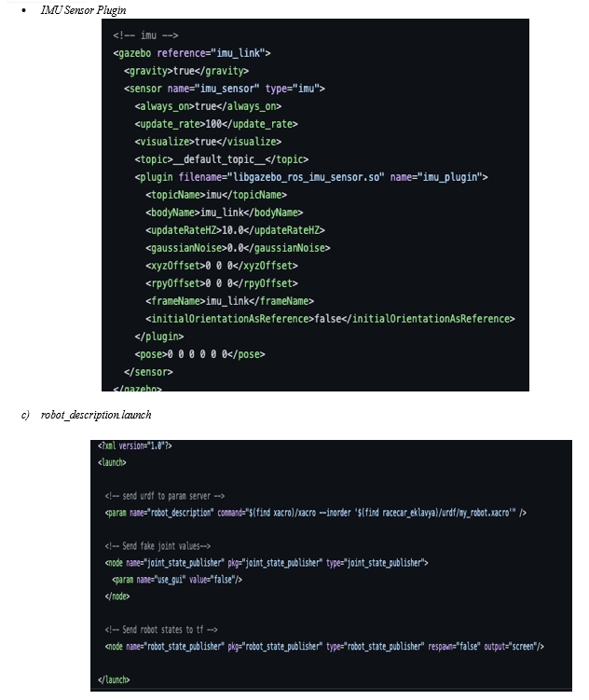This screenshot has height=700, width=589.
Task: Click the initialOrientationAsReference false line
Action: pyautogui.click(x=330, y=319)
